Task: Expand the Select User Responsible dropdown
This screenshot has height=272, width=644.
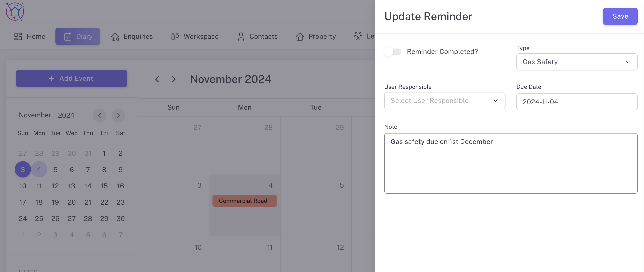Action: coord(444,101)
